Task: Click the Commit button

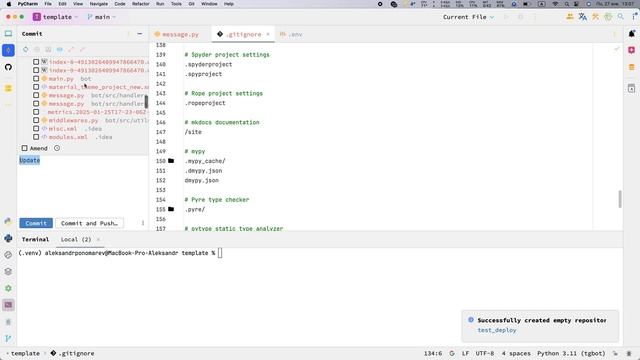Action: pos(36,223)
